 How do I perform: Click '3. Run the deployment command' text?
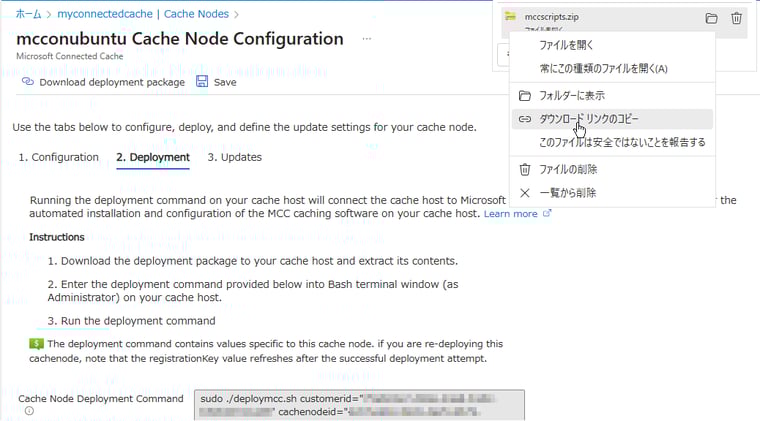click(x=131, y=321)
